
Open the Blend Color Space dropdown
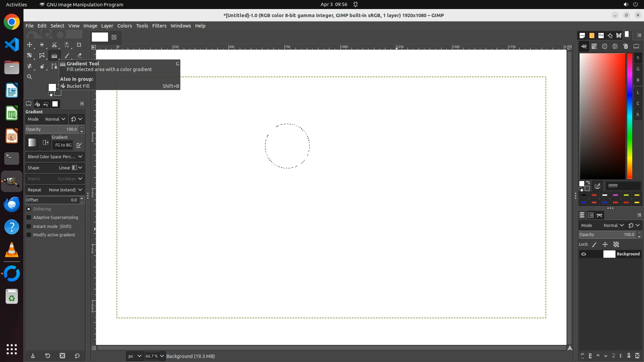coord(55,157)
